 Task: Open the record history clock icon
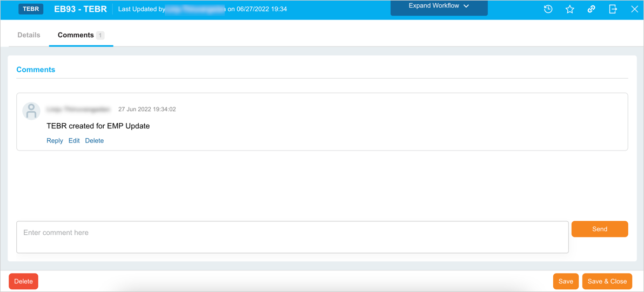click(x=548, y=9)
